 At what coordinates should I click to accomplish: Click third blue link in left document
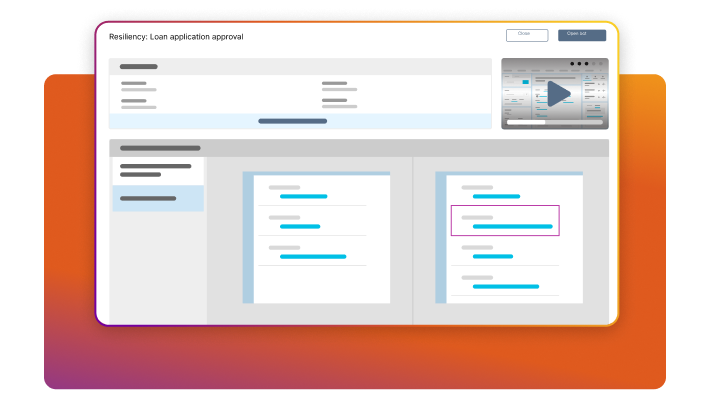312,257
